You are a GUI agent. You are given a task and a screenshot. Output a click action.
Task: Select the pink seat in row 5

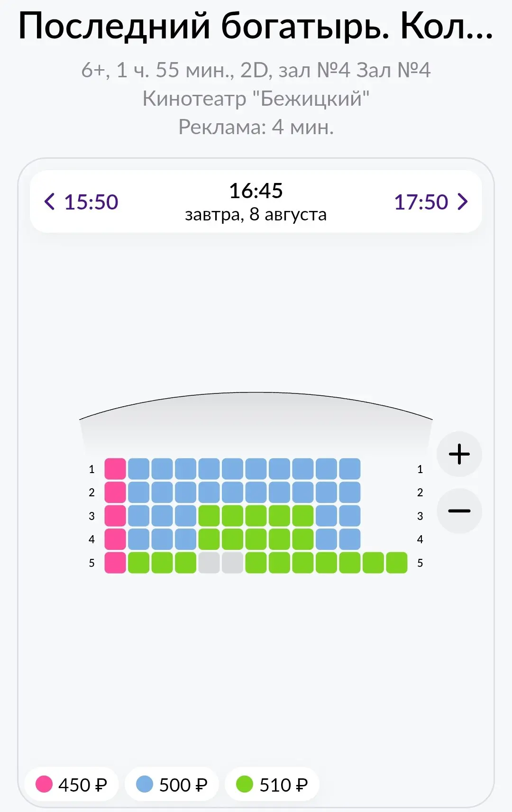pyautogui.click(x=115, y=563)
